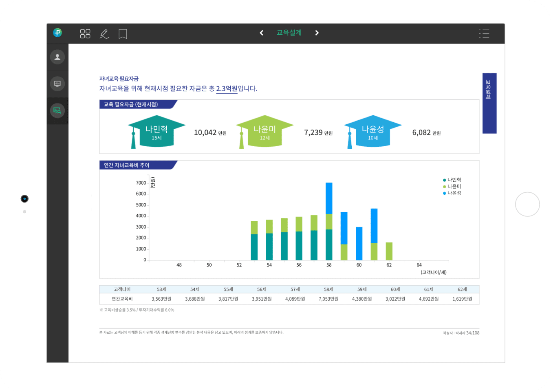
Task: Click the 1,619만원 table cell
Action: pos(462,299)
